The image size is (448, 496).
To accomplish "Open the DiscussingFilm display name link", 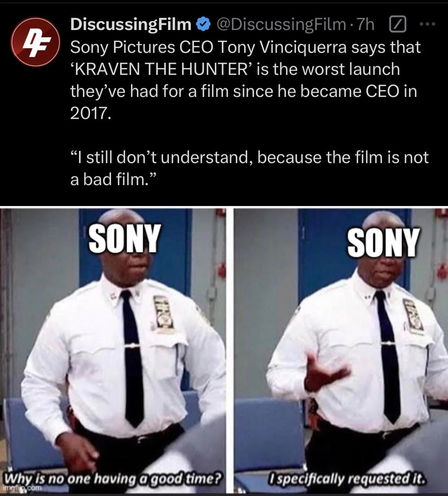I will point(131,25).
